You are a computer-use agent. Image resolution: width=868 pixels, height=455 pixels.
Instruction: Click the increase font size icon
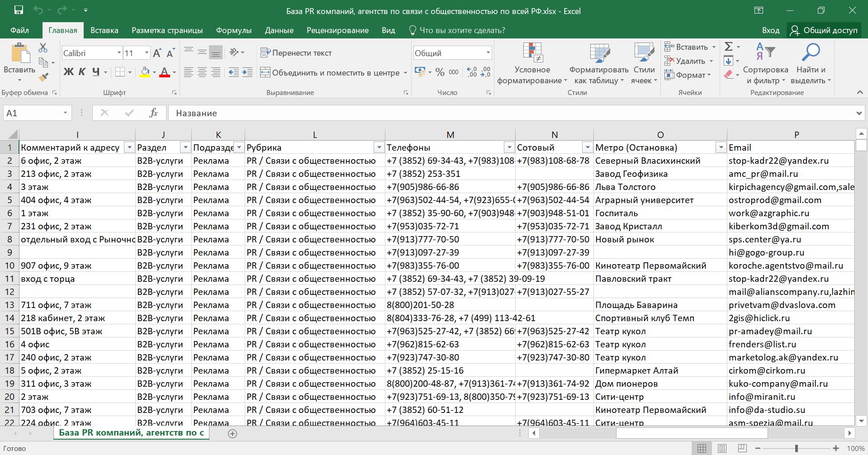(x=157, y=53)
